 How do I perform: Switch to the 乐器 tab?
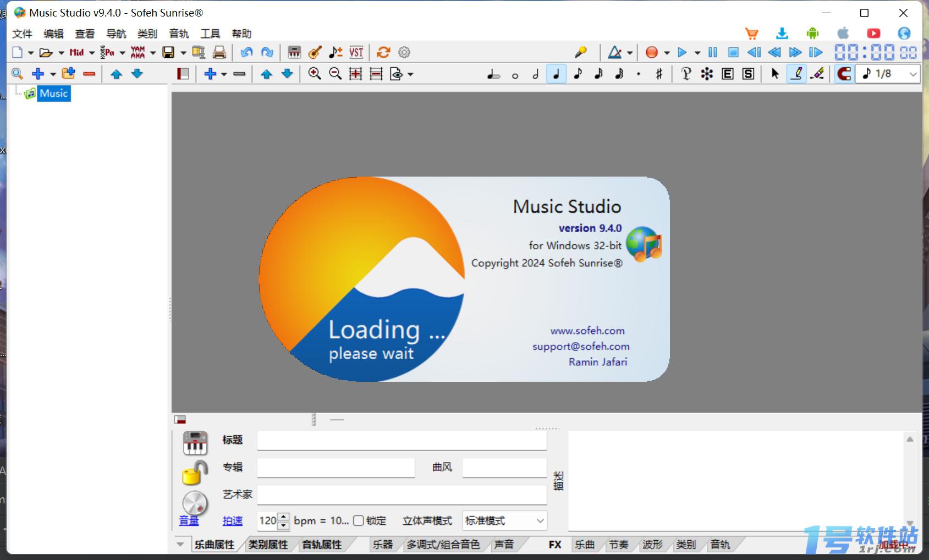click(383, 545)
